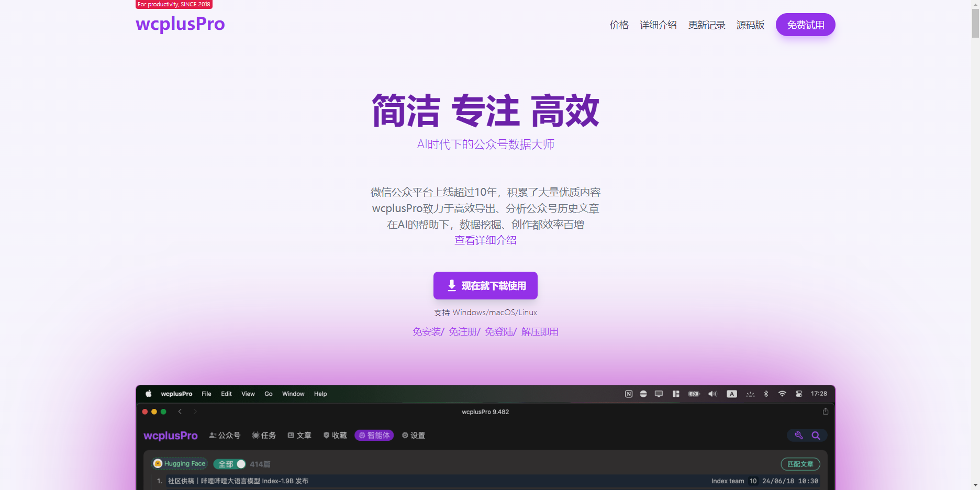This screenshot has width=980, height=490.
Task: Open the 源码版 navigation link
Action: click(x=750, y=25)
